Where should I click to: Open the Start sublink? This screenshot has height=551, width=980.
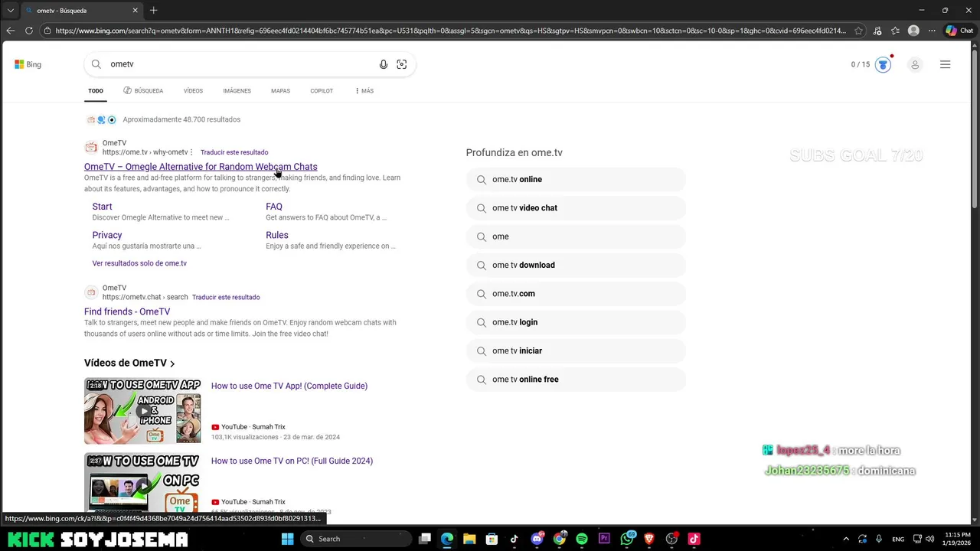(x=102, y=207)
